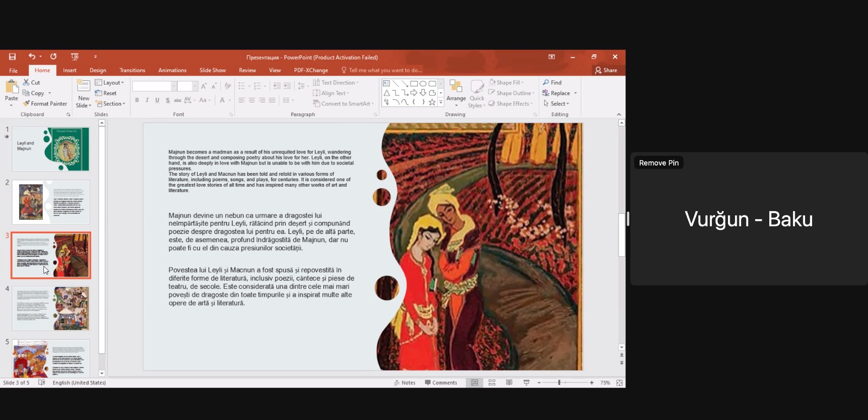Open the Layout dropdown
Screen dimensions: 868x420
click(x=110, y=82)
